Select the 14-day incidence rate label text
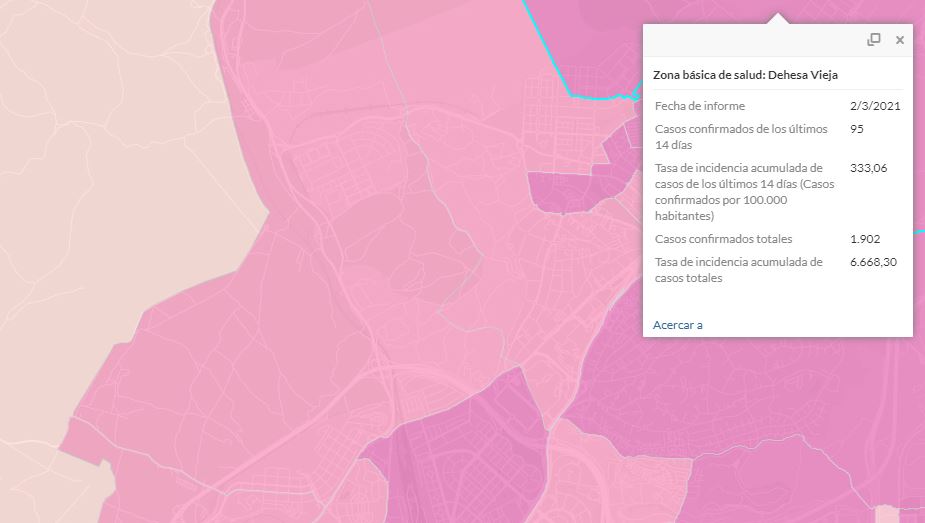Viewport: 925px width, 523px height. [744, 192]
